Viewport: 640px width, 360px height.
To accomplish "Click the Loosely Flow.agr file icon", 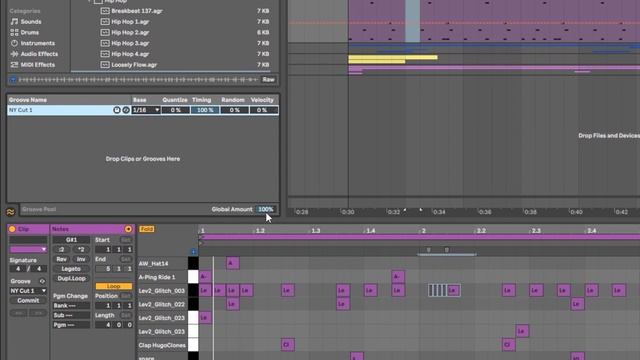I will coord(105,64).
